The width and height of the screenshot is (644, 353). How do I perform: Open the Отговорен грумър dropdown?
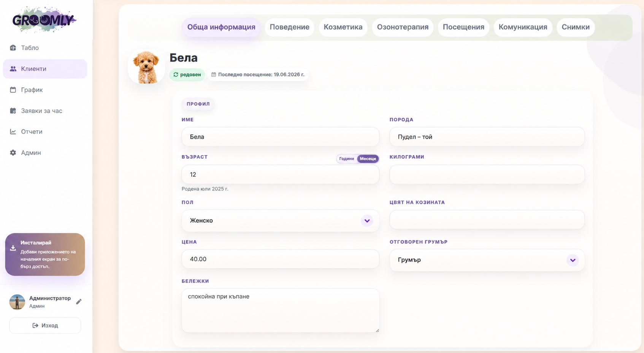click(x=487, y=260)
